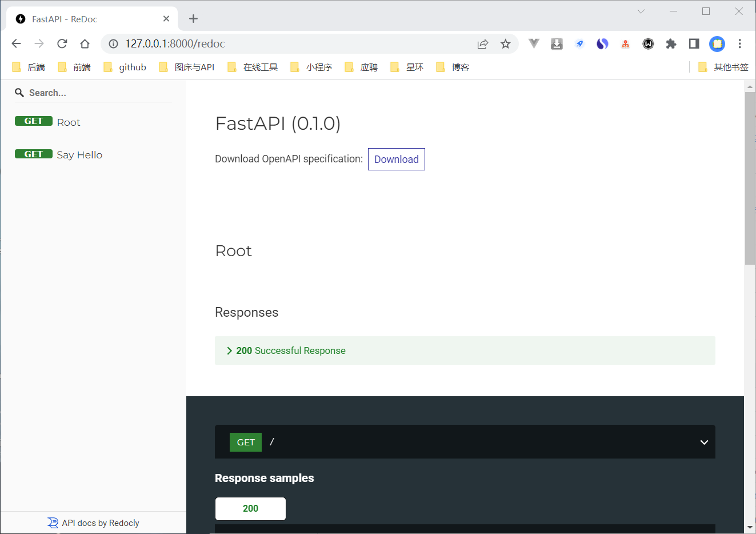The width and height of the screenshot is (756, 534).
Task: Click the address bar URL 127.0.0.1:8000/redoc
Action: point(175,43)
